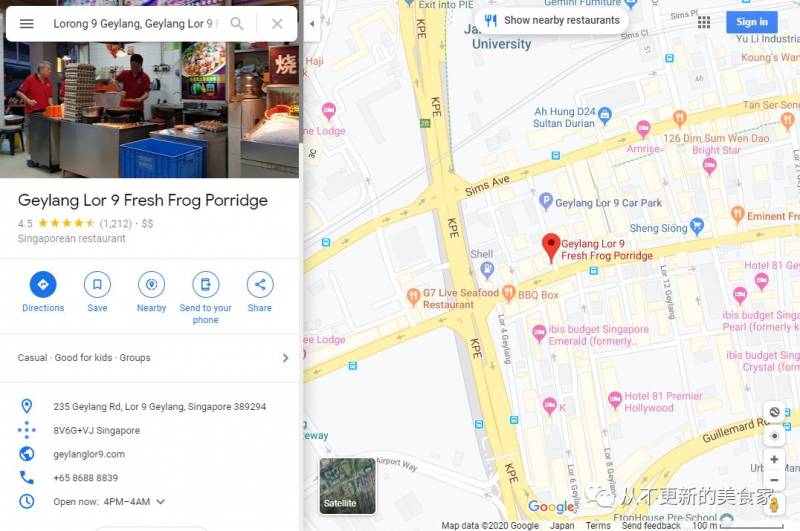Screen dimensions: 800x531
Task: Select the Street View pegman
Action: click(x=774, y=504)
